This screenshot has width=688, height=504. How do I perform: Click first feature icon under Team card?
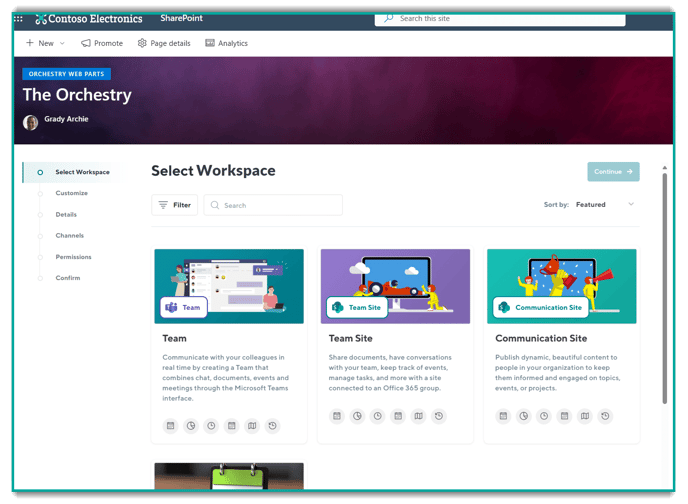171,426
